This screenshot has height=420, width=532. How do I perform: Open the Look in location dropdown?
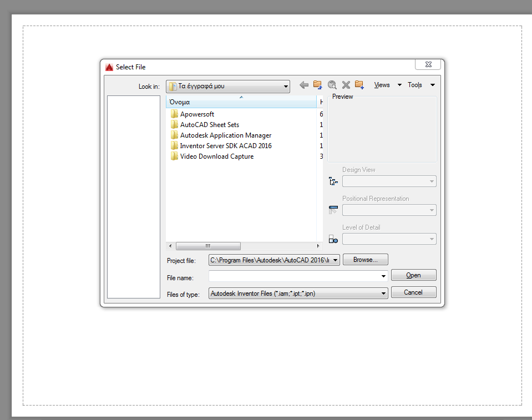[227, 86]
